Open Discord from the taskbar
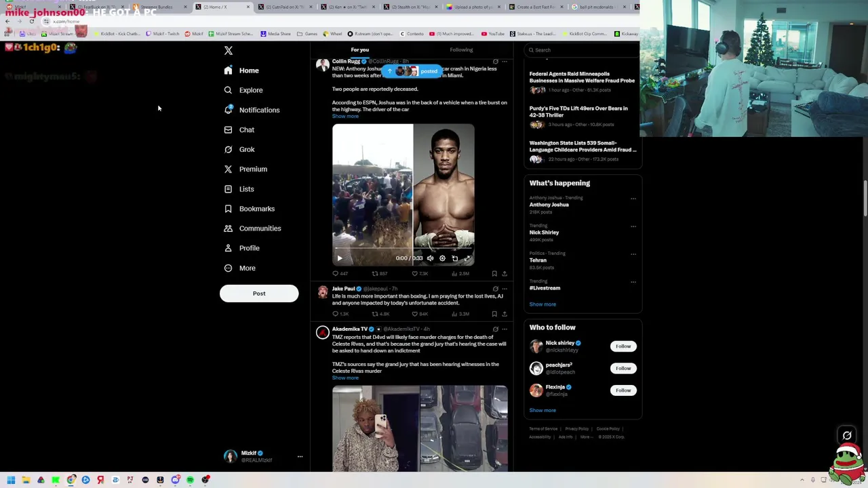 (175, 480)
